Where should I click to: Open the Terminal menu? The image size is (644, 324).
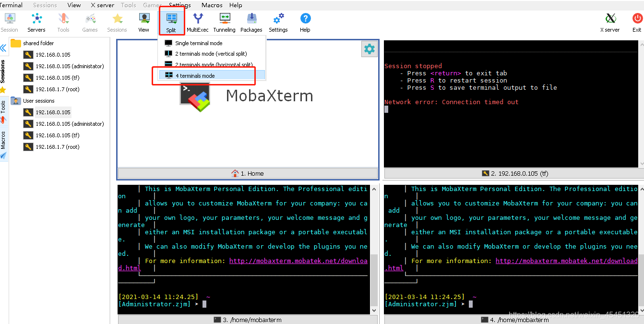11,5
